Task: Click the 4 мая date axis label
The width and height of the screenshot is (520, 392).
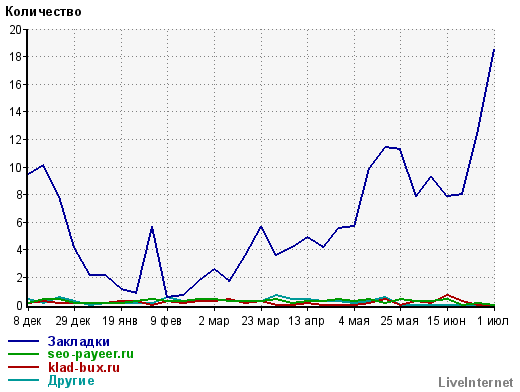Action: [x=354, y=321]
